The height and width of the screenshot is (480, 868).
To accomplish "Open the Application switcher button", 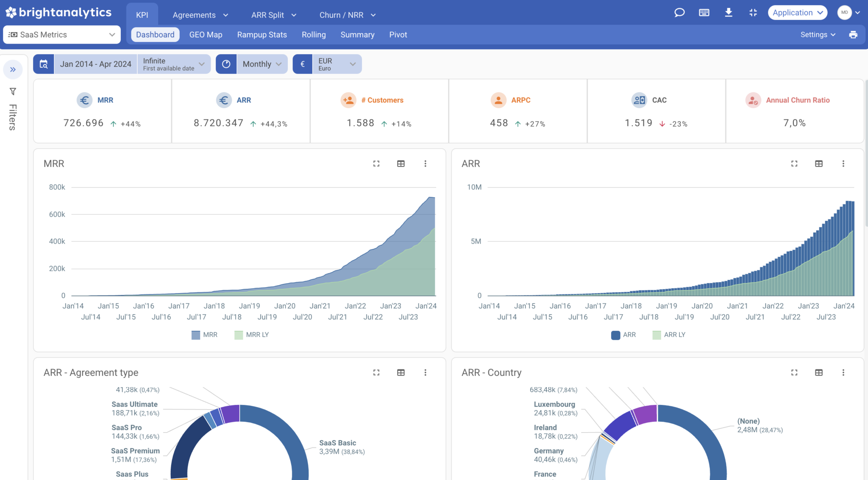I will tap(797, 12).
